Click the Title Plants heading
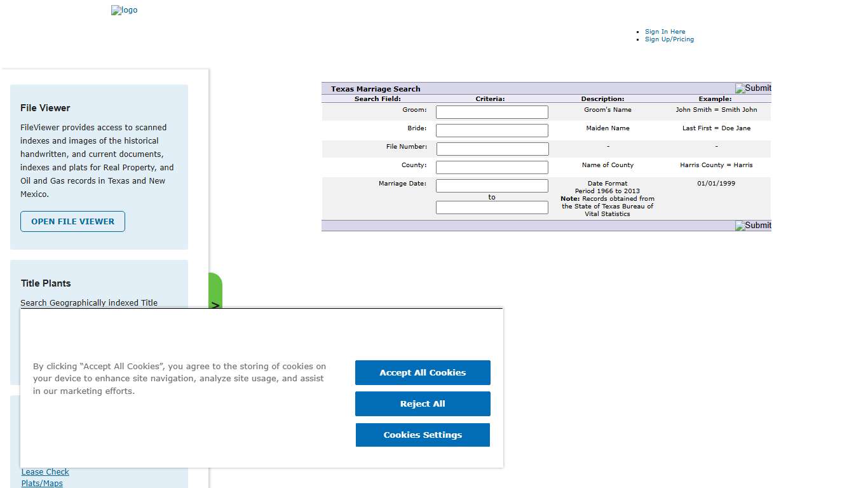868x488 pixels. [45, 283]
